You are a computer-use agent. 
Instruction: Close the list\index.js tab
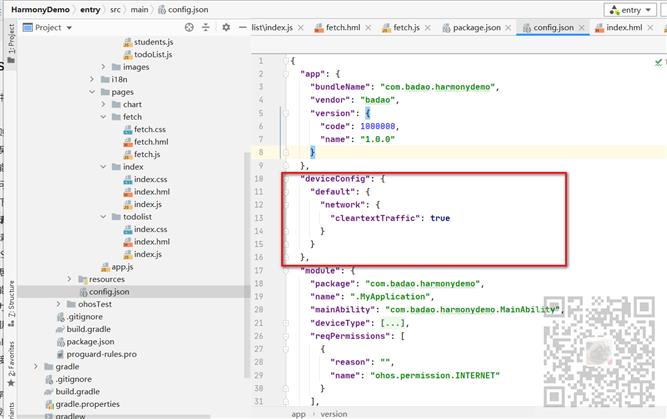301,28
